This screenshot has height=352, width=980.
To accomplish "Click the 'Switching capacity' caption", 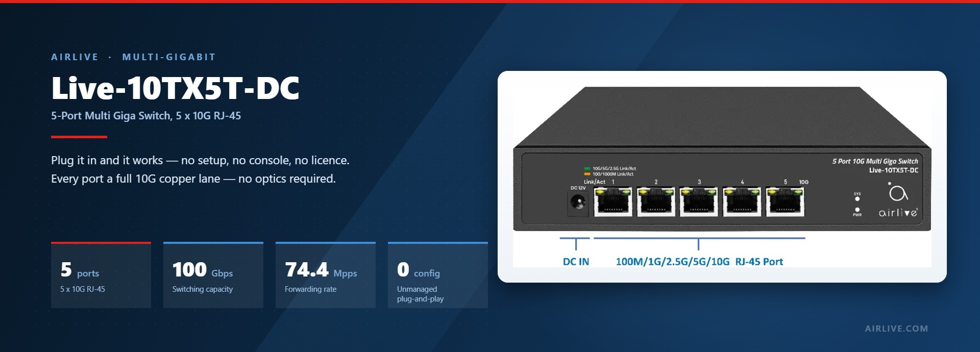I will [203, 289].
